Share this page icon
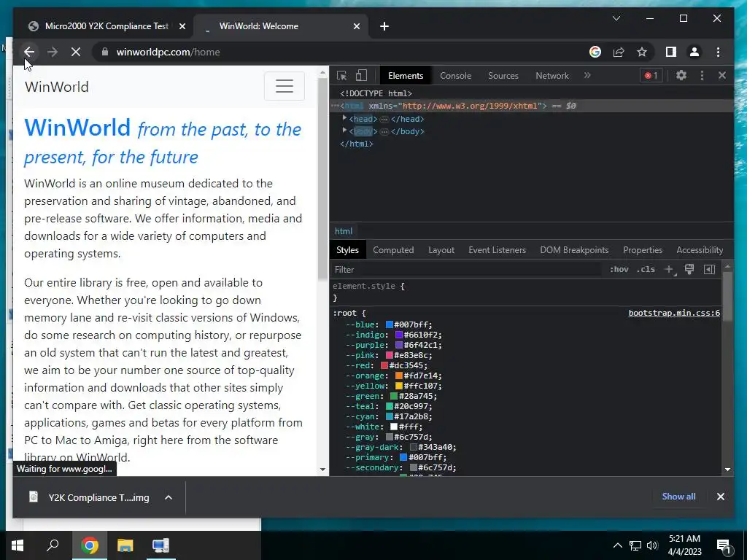 (619, 52)
